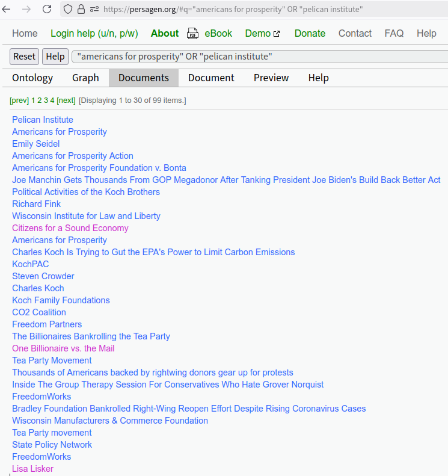Select the Documents tab
Screen dimensions: 448x476
pos(144,78)
